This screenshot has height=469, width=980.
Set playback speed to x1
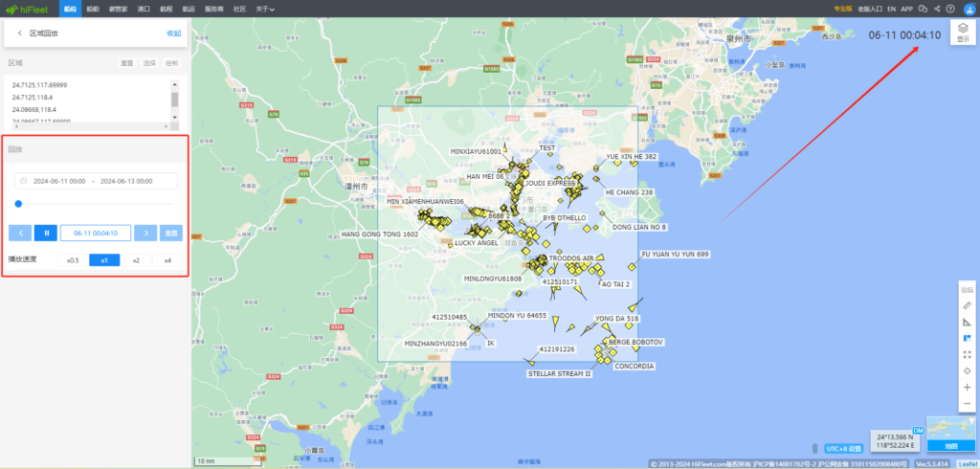click(x=104, y=260)
